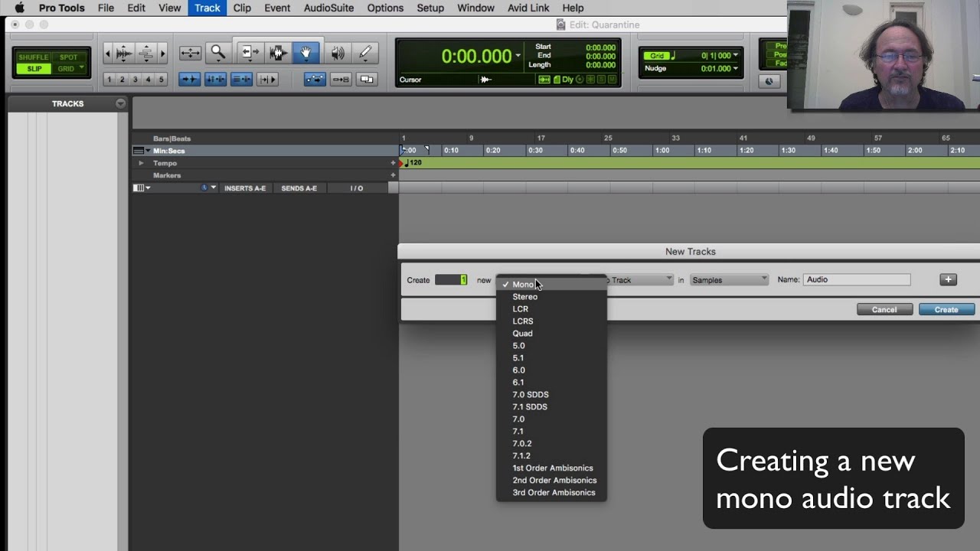Click the Dly delay compensation indicator
This screenshot has width=980, height=551.
click(567, 80)
